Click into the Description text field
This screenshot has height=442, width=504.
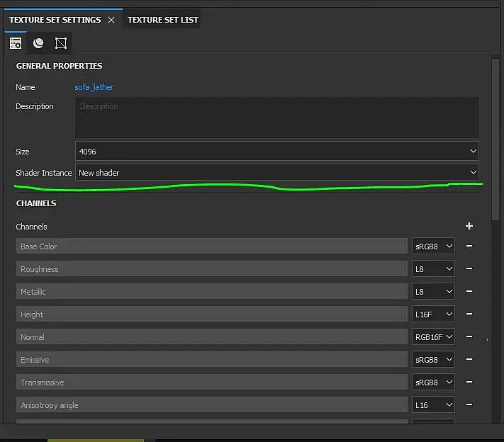point(276,118)
